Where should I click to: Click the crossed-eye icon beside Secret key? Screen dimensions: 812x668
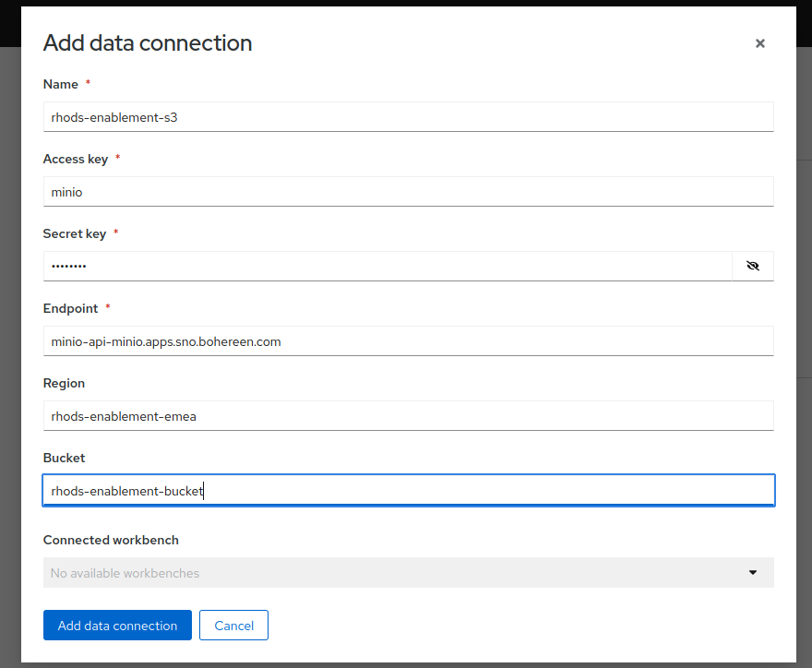[753, 266]
